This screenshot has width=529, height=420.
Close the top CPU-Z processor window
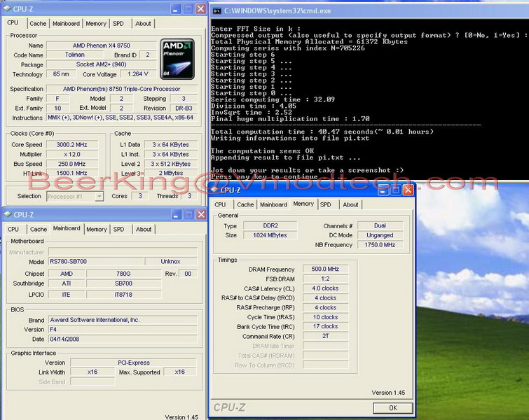click(201, 9)
